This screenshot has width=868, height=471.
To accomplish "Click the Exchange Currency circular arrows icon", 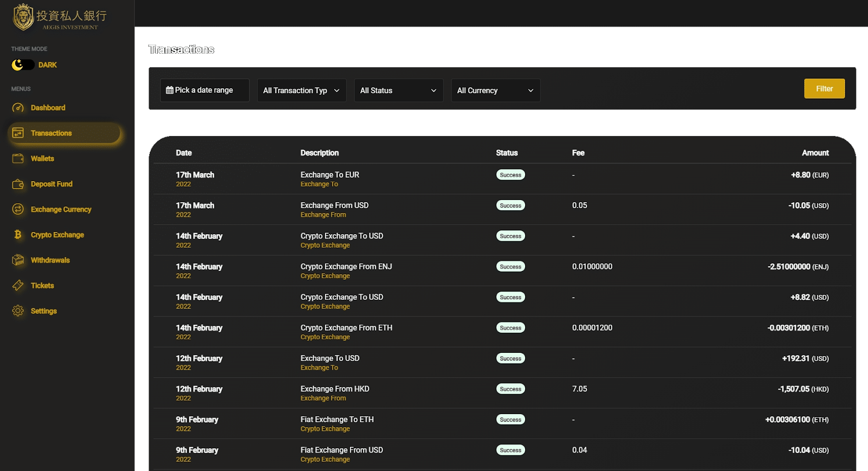I will pos(18,209).
